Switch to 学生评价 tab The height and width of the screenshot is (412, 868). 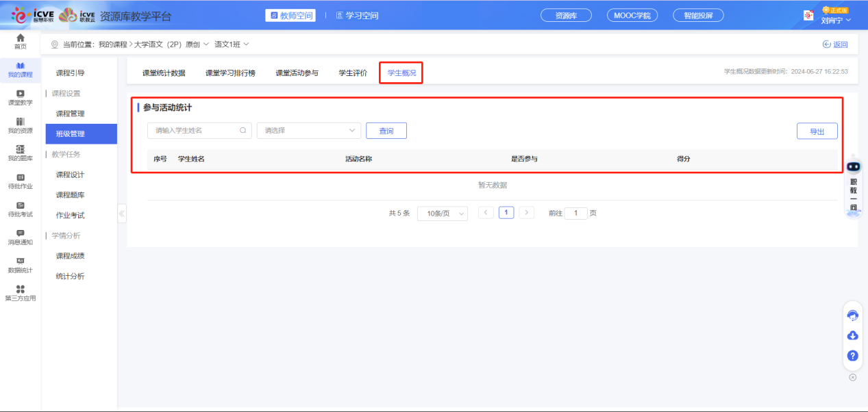coord(353,73)
